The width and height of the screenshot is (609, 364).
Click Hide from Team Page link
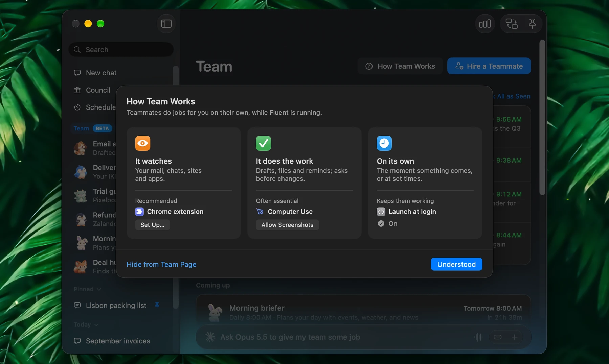coord(161,264)
